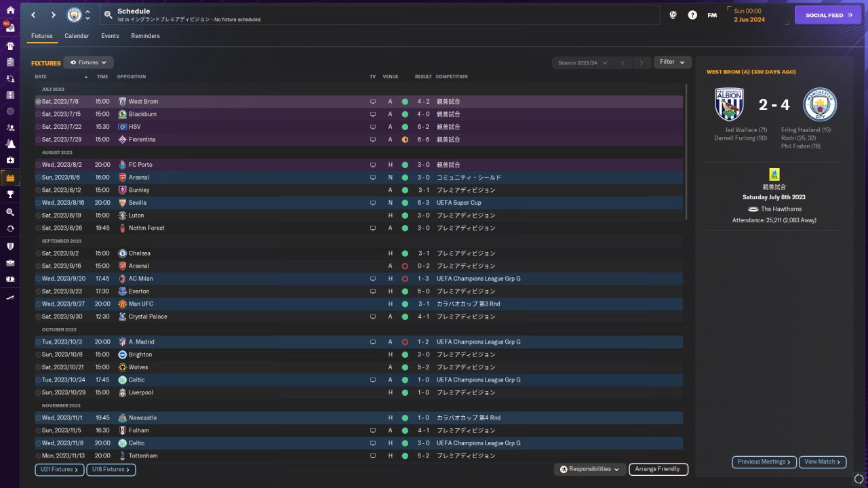Open the question mark help icon

tap(692, 15)
